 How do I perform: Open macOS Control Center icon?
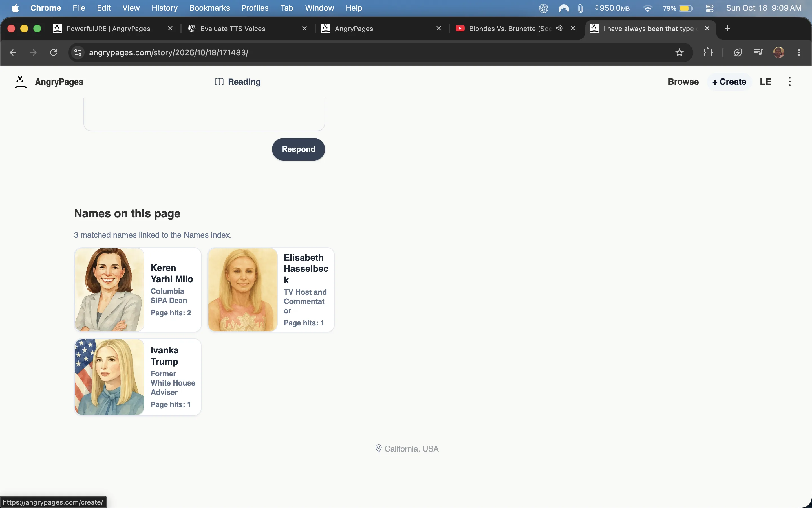pyautogui.click(x=709, y=8)
